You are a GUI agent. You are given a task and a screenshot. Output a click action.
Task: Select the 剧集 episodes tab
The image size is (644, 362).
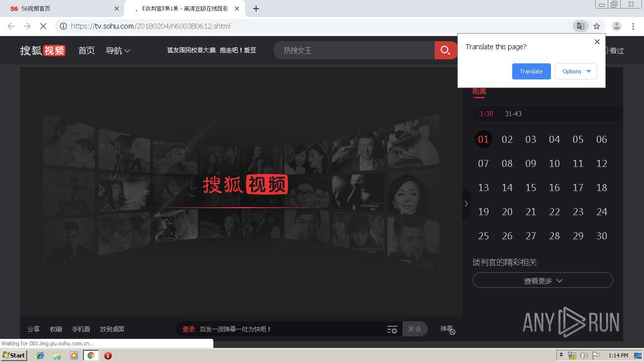pos(479,91)
